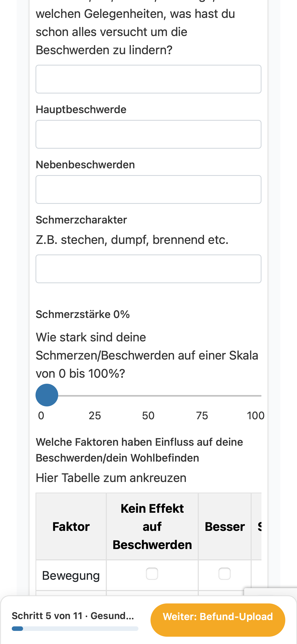The width and height of the screenshot is (297, 644).
Task: Check Bewegung under the Besser column
Action: coord(224,574)
